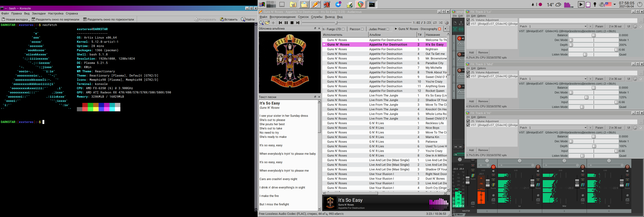Uncheck VST QSdecHQ in Track 3 "Mid" FX
This screenshot has width=644, height=217.
point(468,76)
